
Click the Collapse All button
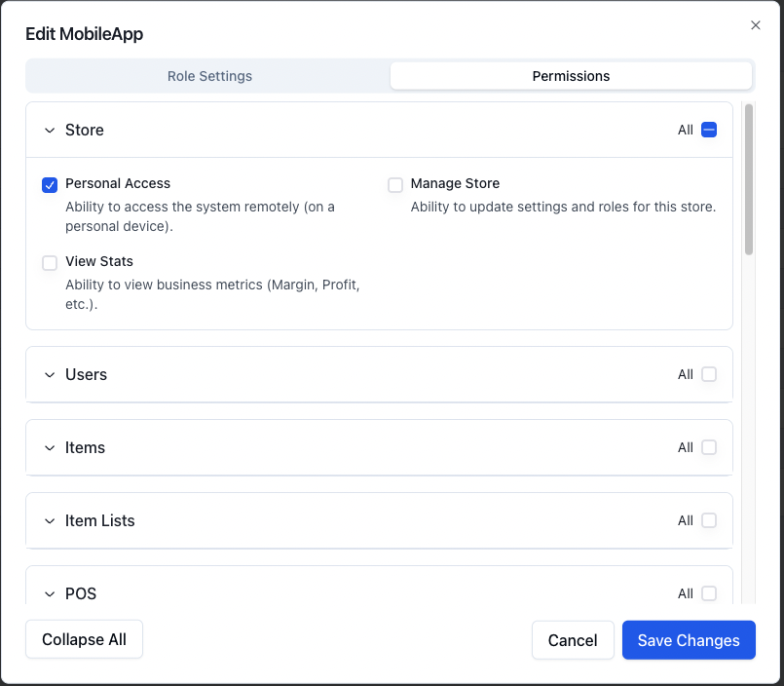pyautogui.click(x=84, y=640)
